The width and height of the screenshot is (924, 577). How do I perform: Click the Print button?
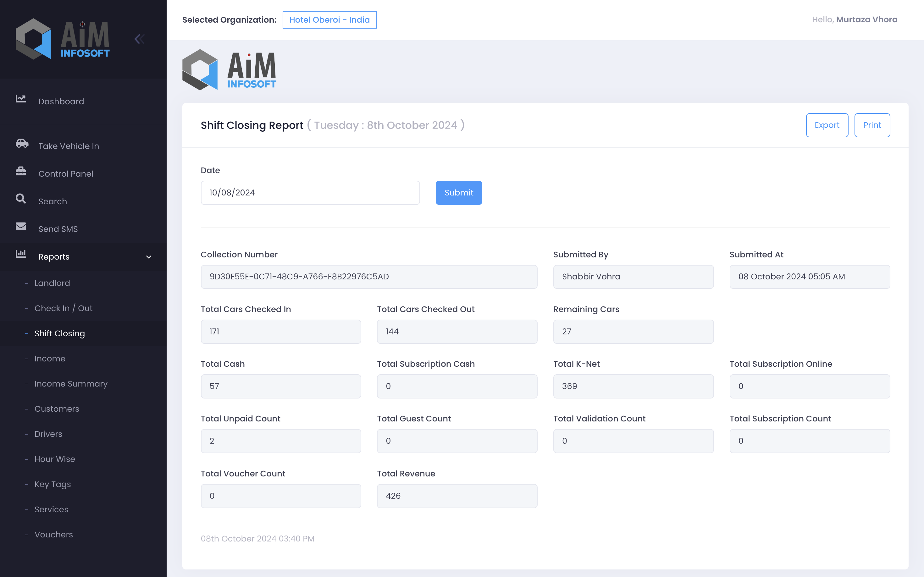[x=872, y=125]
